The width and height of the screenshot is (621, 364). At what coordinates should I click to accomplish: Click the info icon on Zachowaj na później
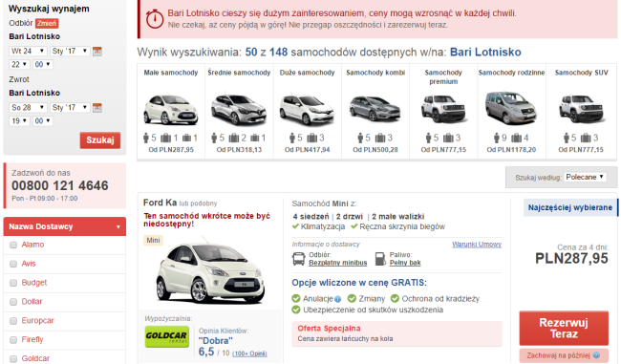(x=596, y=355)
